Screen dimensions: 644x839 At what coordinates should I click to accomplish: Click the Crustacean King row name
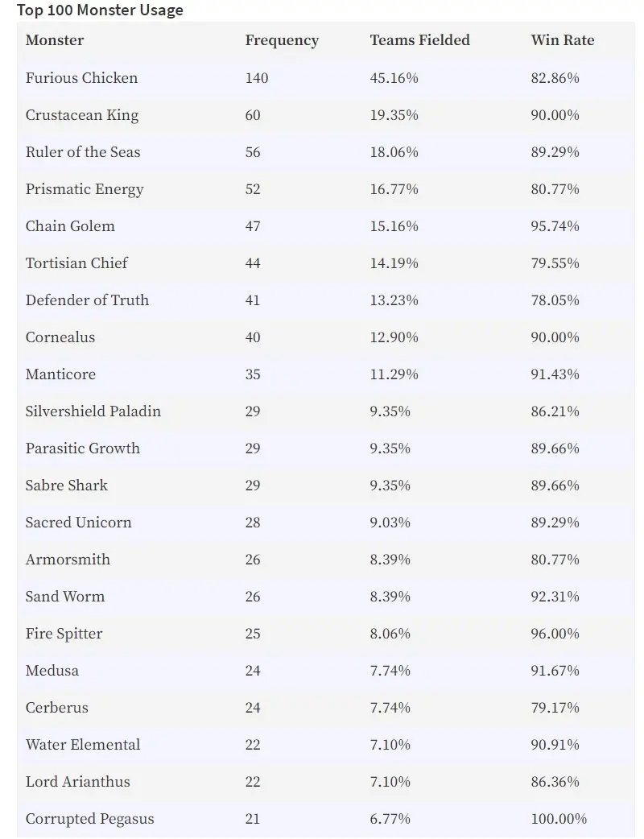[82, 116]
